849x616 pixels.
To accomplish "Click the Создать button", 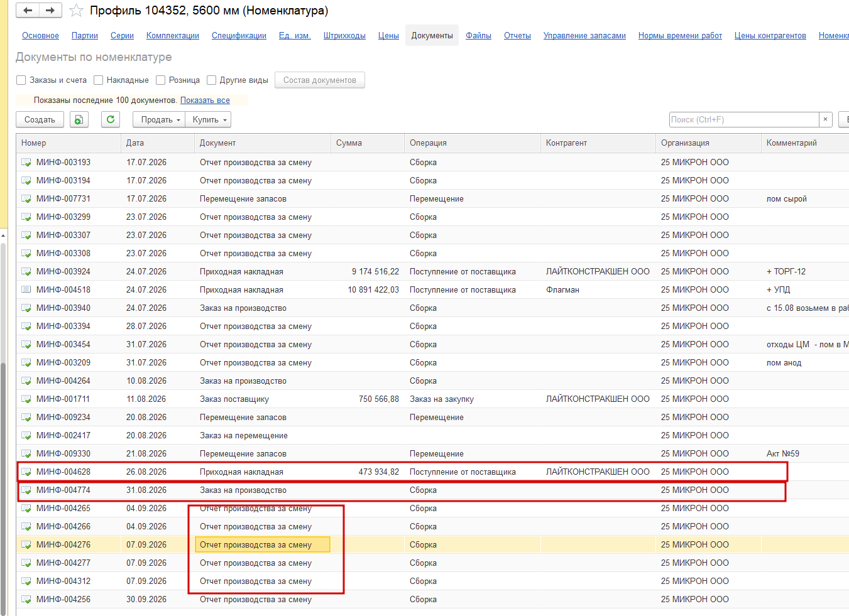I will point(40,119).
